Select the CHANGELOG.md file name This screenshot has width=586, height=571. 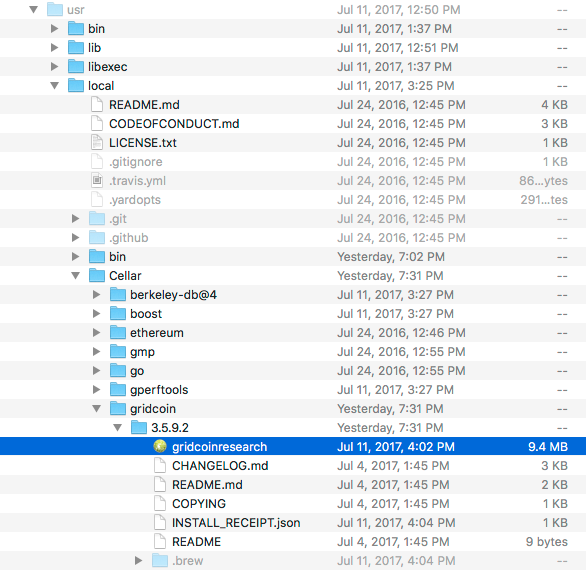coord(220,466)
